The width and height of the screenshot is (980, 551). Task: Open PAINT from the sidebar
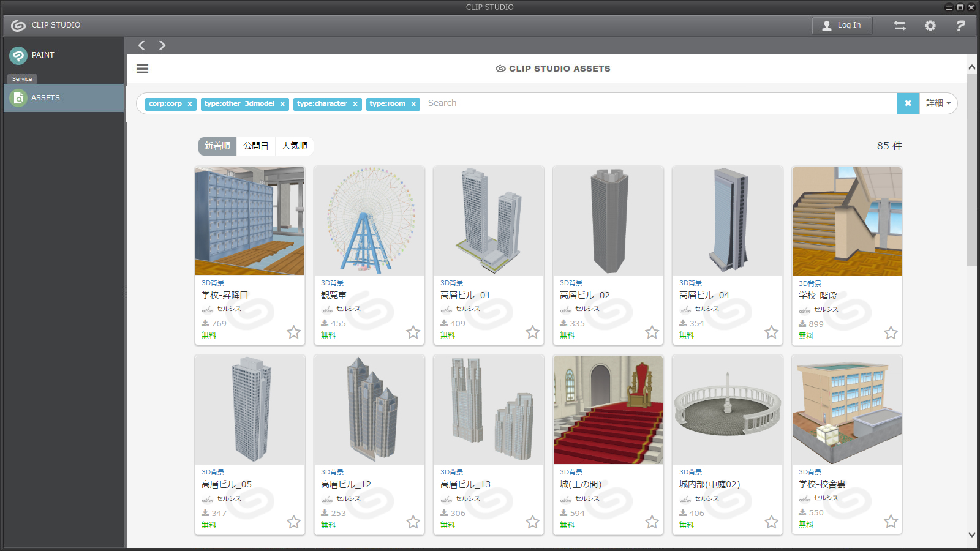click(43, 55)
